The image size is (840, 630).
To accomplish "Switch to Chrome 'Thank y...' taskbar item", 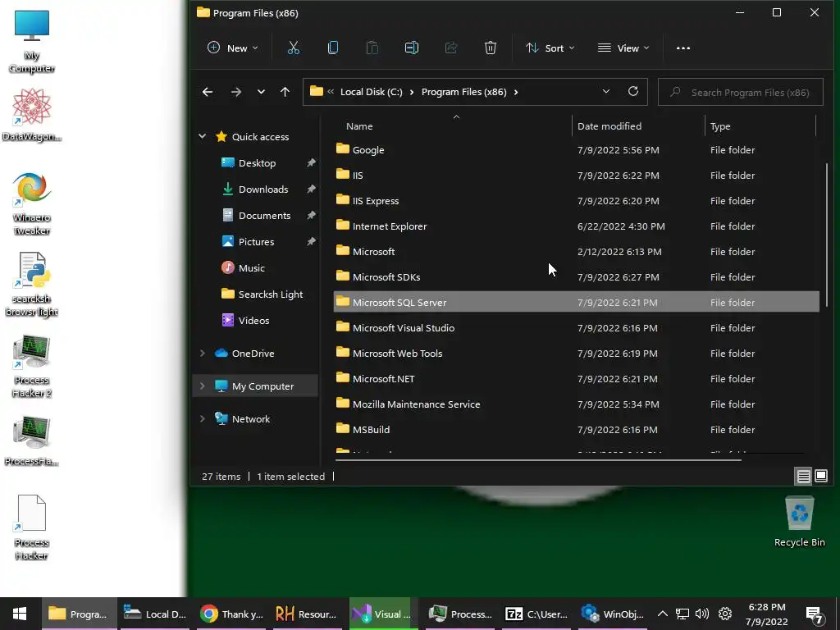I will (231, 614).
